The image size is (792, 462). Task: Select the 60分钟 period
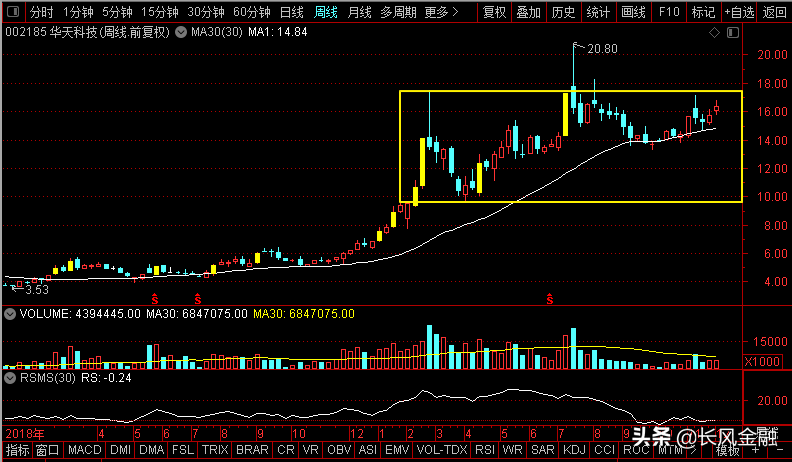(252, 12)
